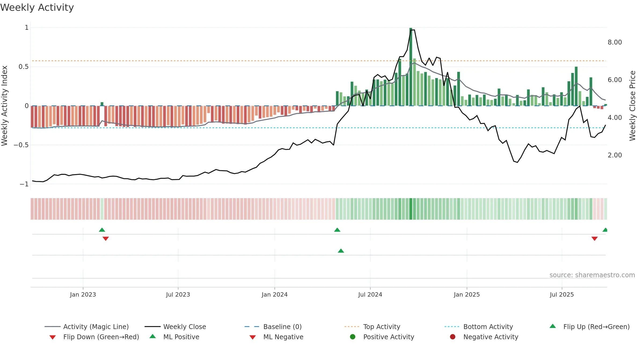The image size is (644, 362).
Task: Click the Weekly Activity Index axis title
Action: click(4, 106)
